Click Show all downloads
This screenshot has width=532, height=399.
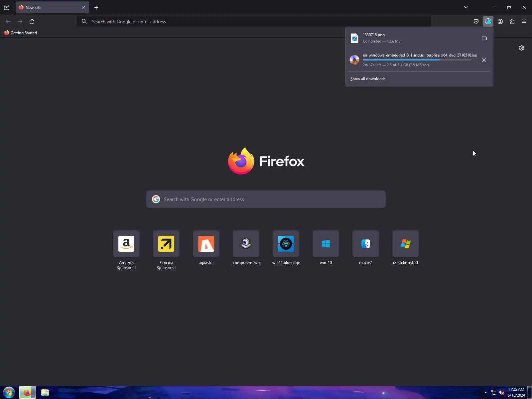click(x=368, y=79)
